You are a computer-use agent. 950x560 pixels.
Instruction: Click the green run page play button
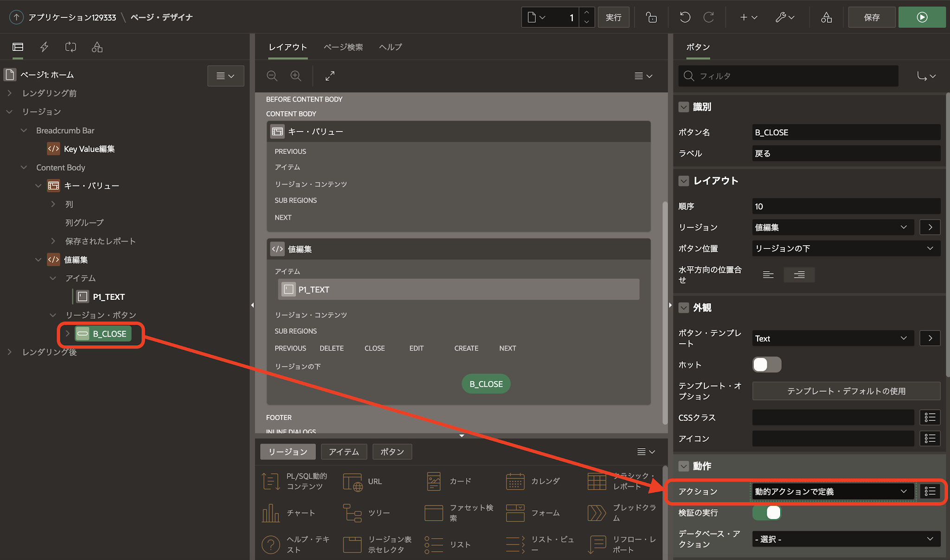[922, 17]
